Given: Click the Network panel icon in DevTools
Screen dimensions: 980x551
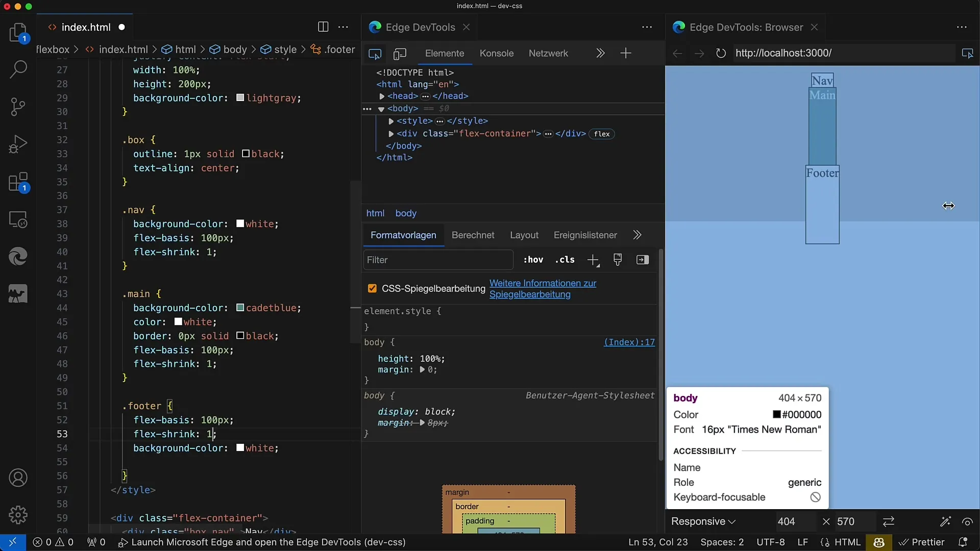Looking at the screenshot, I should [x=548, y=53].
